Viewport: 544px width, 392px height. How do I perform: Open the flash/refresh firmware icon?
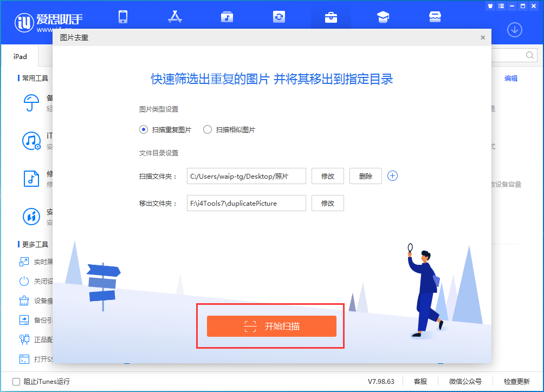tap(279, 17)
